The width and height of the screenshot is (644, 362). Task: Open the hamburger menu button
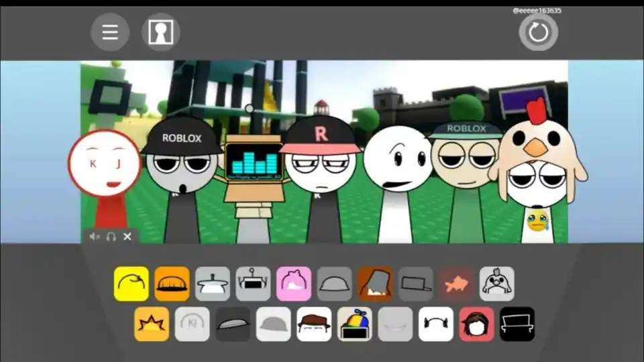(x=110, y=32)
